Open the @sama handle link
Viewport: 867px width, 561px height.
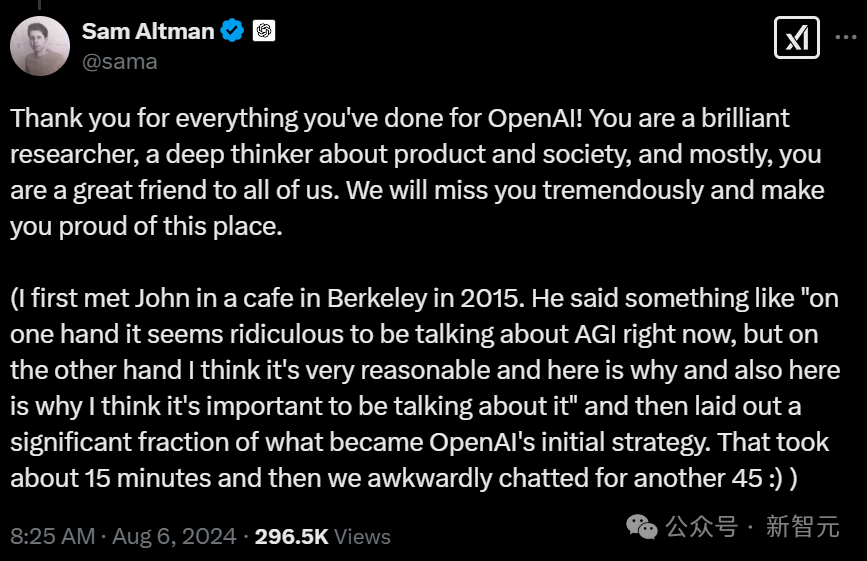[x=119, y=61]
